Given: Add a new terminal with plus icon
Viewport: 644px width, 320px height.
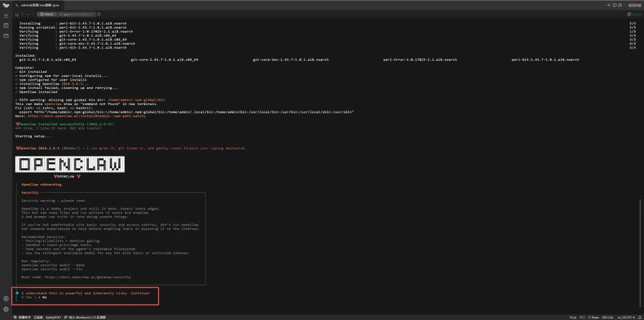Looking at the screenshot, I should click(x=609, y=5).
